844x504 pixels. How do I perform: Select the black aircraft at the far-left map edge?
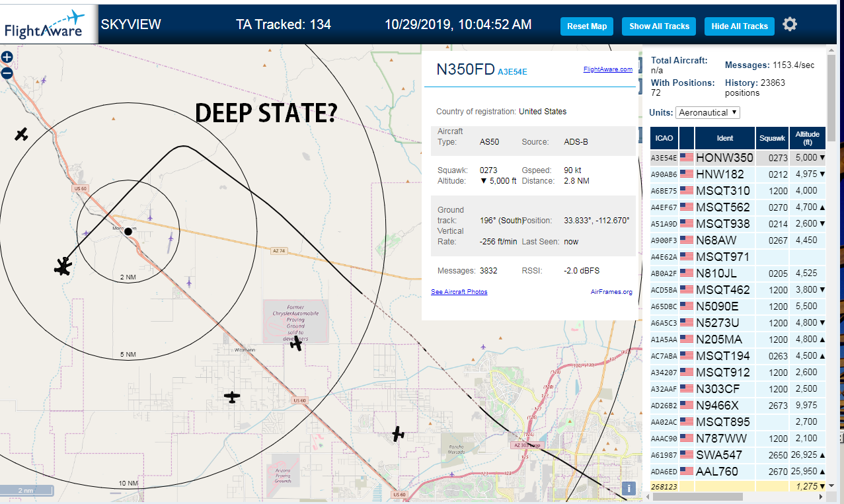click(22, 135)
